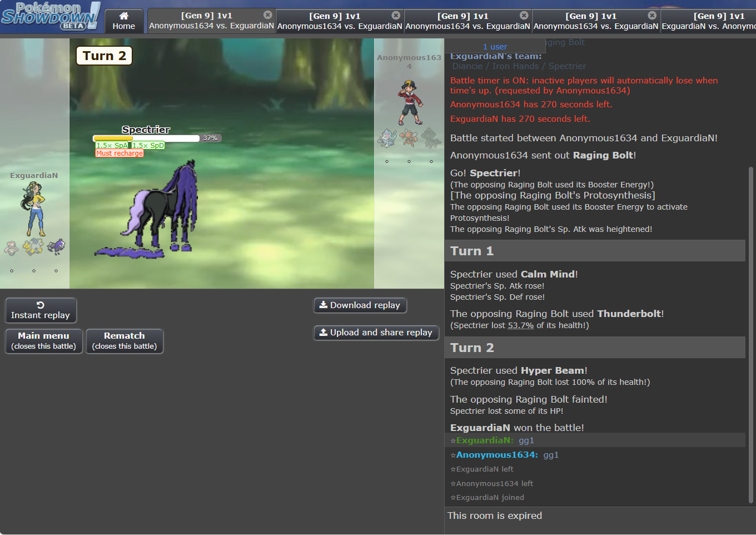Click "ExguardiaN has 270 seconds left."
756x535 pixels.
point(520,119)
